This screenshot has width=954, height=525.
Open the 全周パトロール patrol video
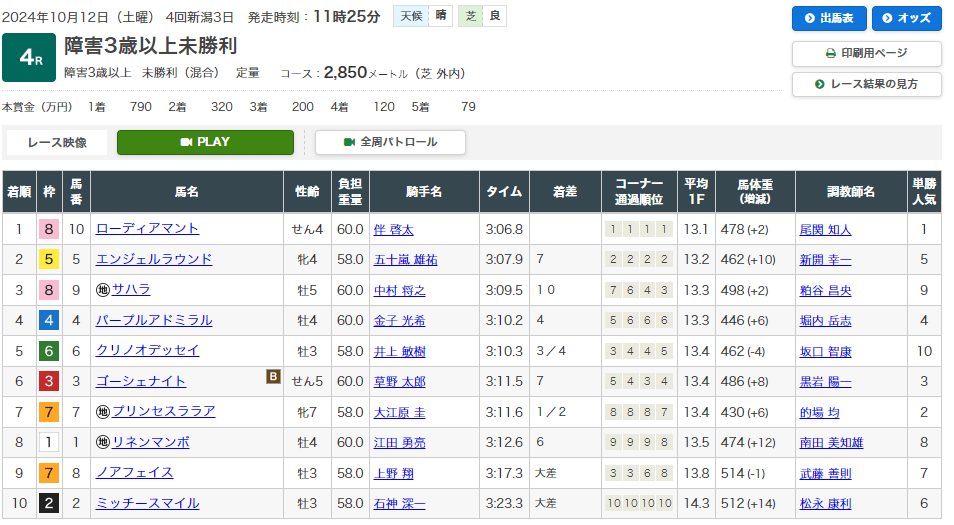tap(390, 142)
